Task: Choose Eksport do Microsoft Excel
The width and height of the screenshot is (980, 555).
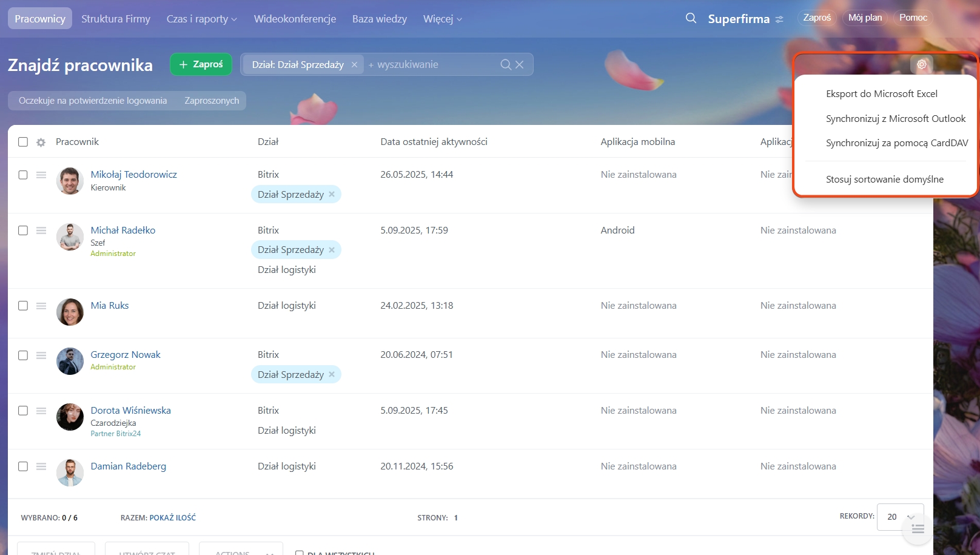Action: 882,93
